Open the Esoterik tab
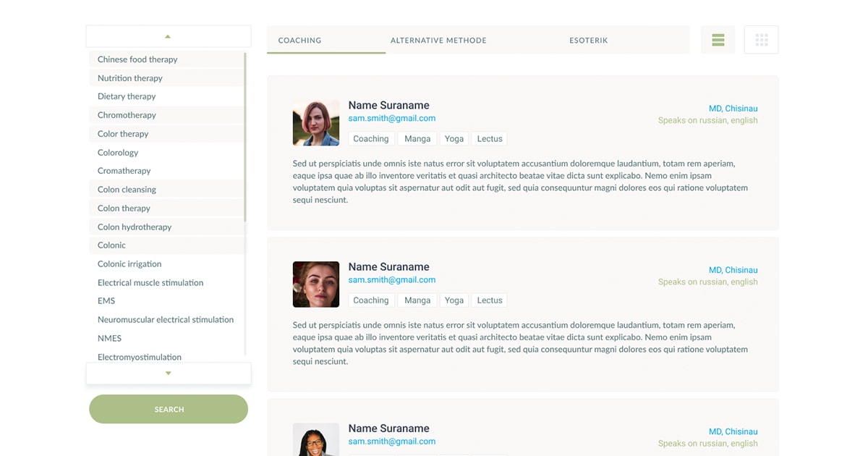Image resolution: width=868 pixels, height=456 pixels. click(589, 41)
